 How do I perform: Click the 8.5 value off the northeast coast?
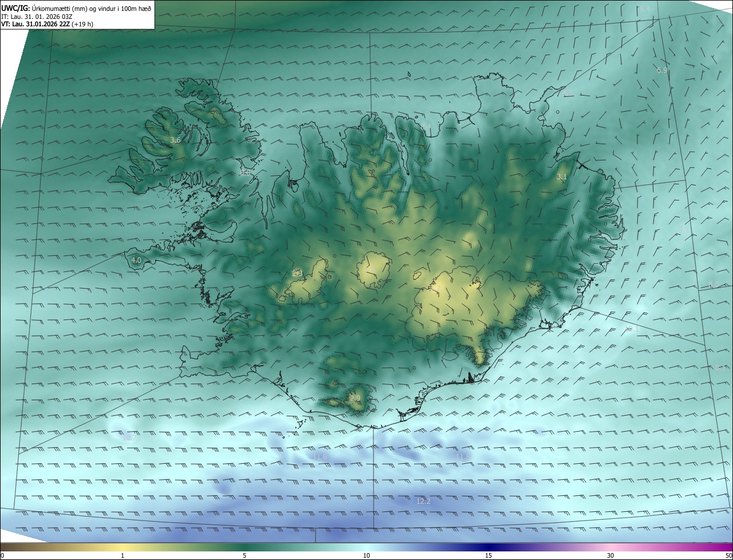click(x=568, y=93)
